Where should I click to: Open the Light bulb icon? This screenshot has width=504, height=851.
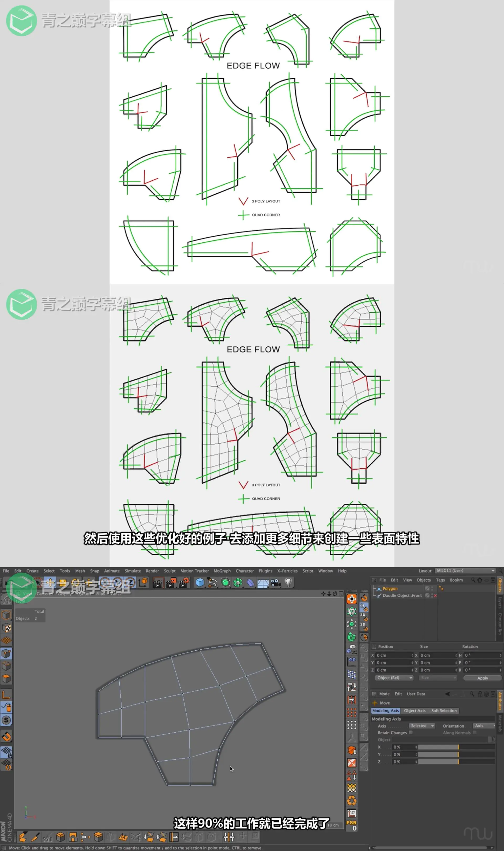(288, 582)
